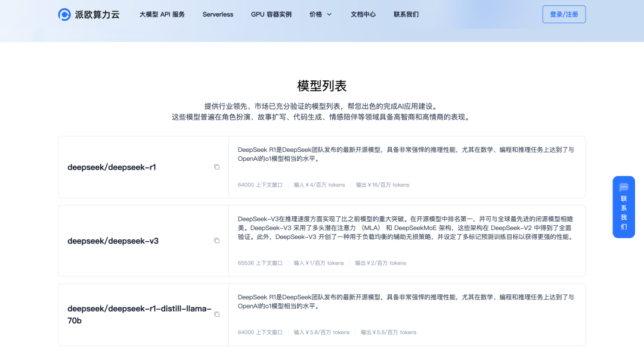Click the 派欧算力云 brand name
The height and width of the screenshot is (352, 644).
tap(97, 15)
